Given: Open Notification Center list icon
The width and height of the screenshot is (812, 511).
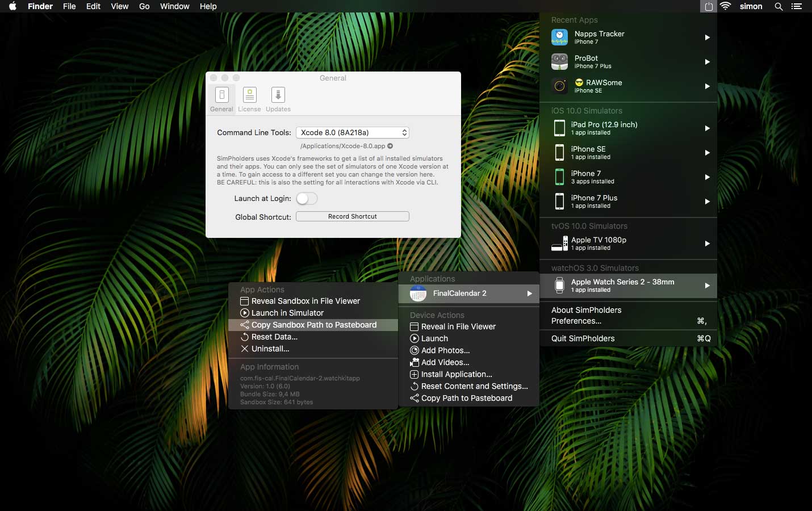Looking at the screenshot, I should pyautogui.click(x=797, y=6).
